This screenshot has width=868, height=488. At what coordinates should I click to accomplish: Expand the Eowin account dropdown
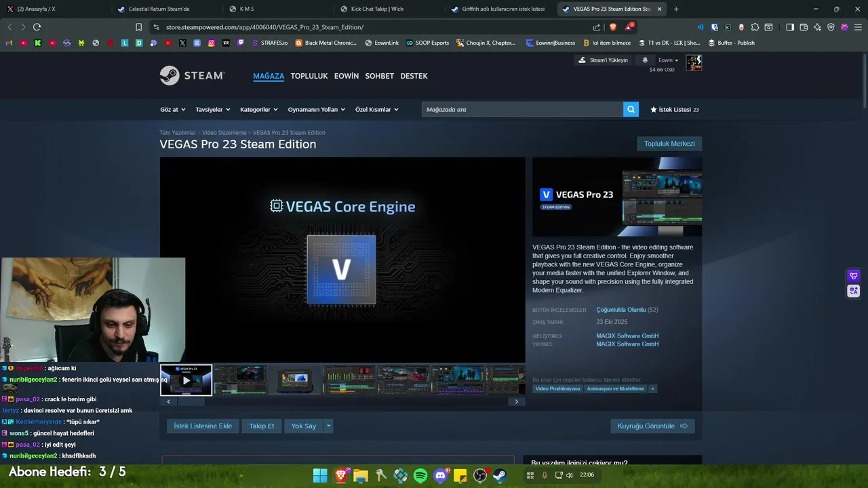tap(669, 60)
